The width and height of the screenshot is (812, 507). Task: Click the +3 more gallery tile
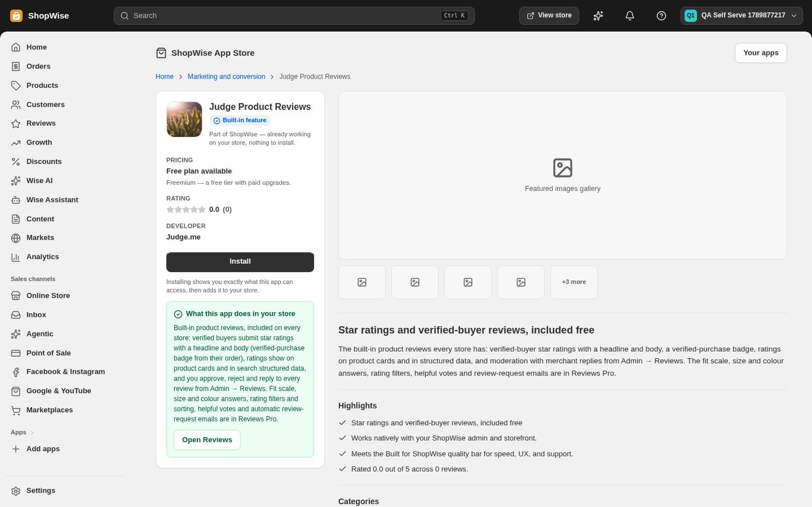(574, 282)
